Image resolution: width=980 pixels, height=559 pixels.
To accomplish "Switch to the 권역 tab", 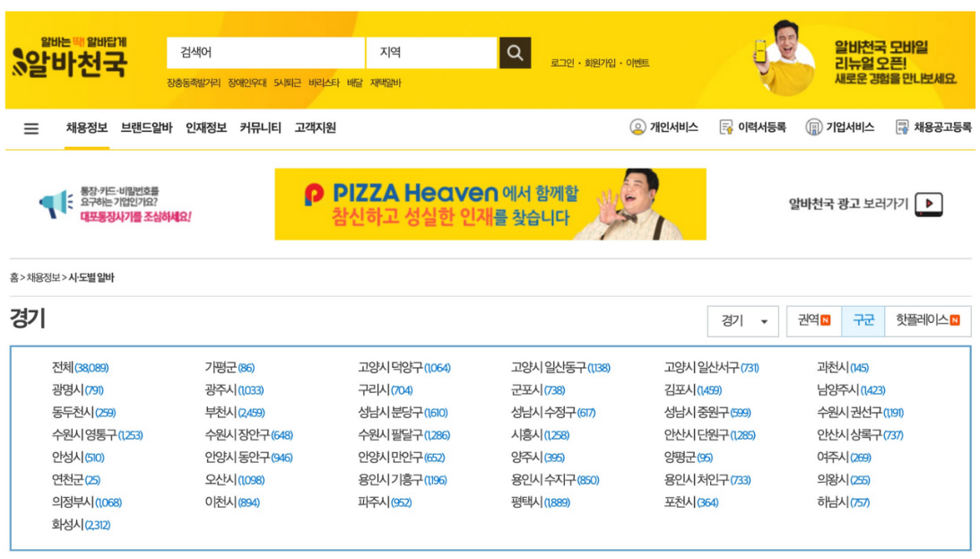I will click(x=813, y=320).
